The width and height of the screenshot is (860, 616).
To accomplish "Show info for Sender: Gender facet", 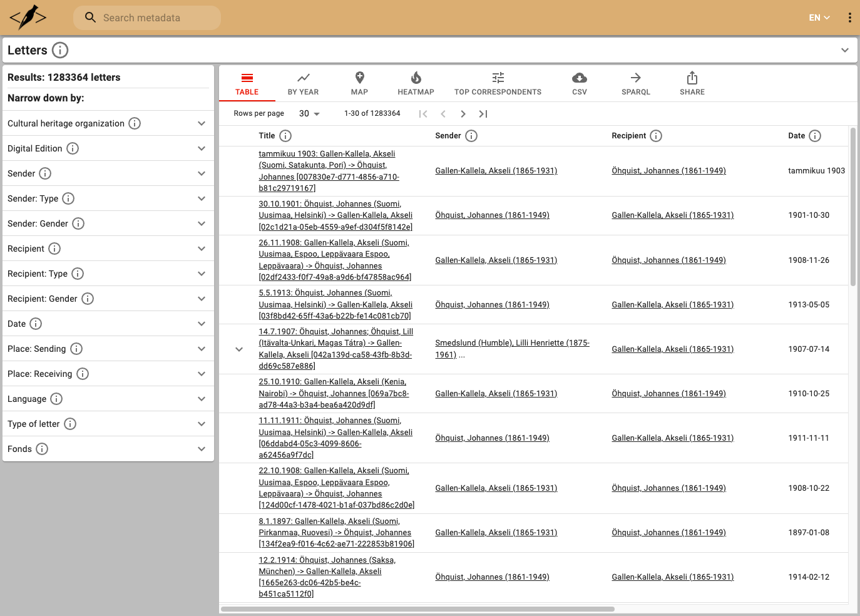I will (78, 223).
